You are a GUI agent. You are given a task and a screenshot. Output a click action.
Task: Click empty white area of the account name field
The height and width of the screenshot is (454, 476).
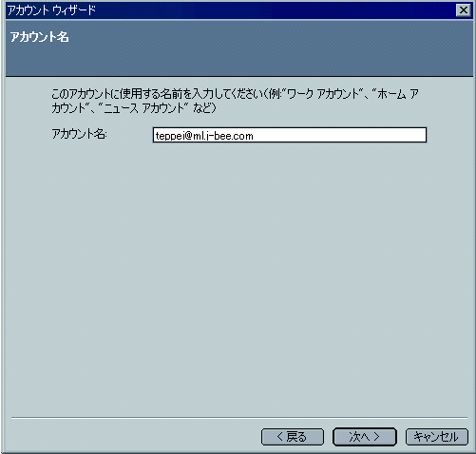339,135
